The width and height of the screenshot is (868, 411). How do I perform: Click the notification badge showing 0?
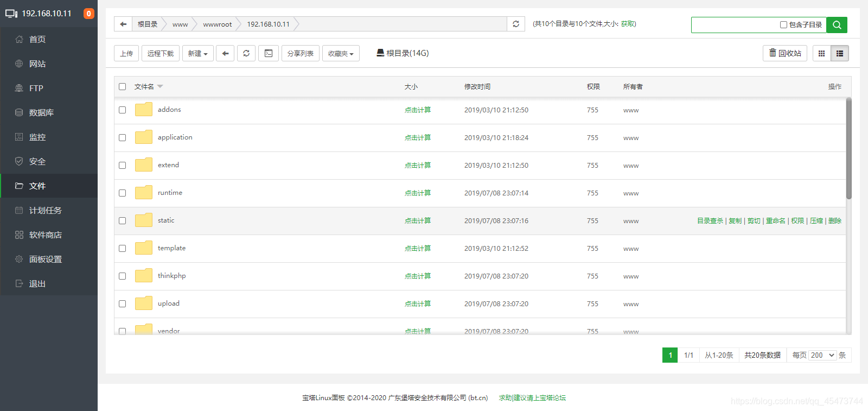point(88,14)
